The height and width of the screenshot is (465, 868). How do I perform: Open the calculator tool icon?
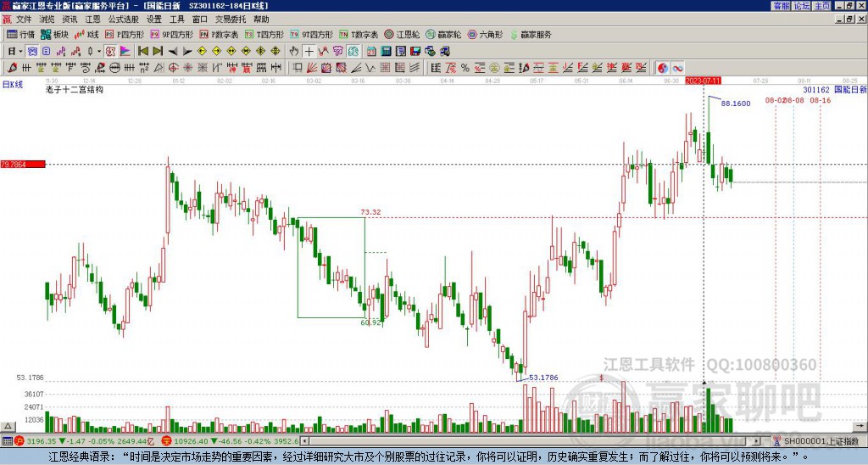coord(386,52)
